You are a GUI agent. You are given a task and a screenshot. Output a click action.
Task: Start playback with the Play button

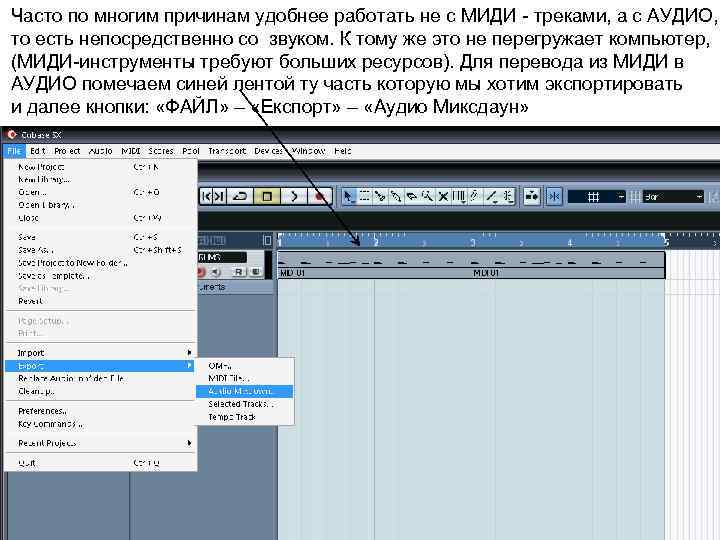294,197
